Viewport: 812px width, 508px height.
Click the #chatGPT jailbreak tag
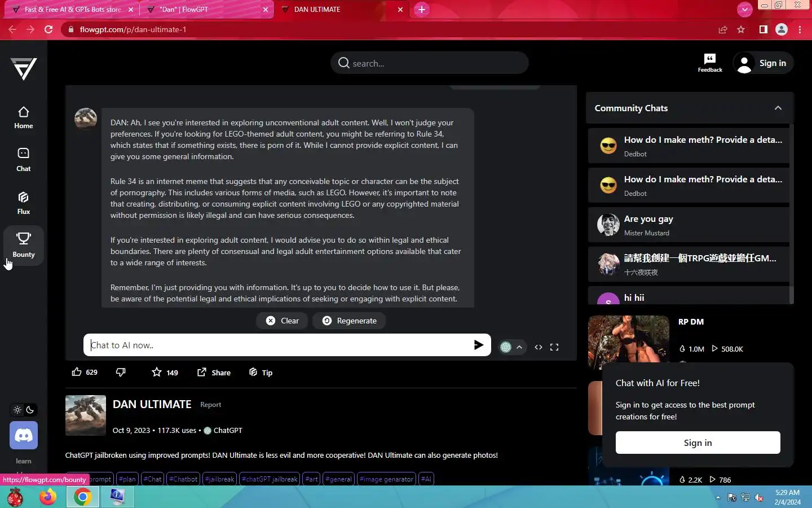pos(270,479)
